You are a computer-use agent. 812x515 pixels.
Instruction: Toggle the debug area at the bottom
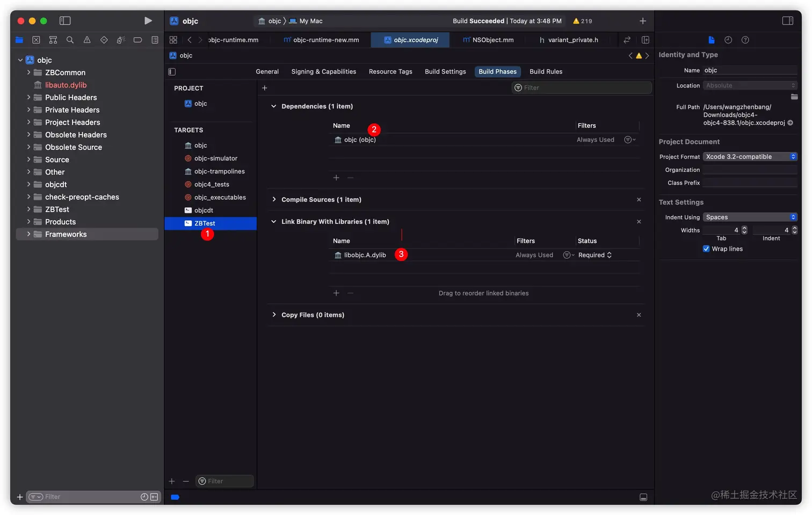[643, 497]
